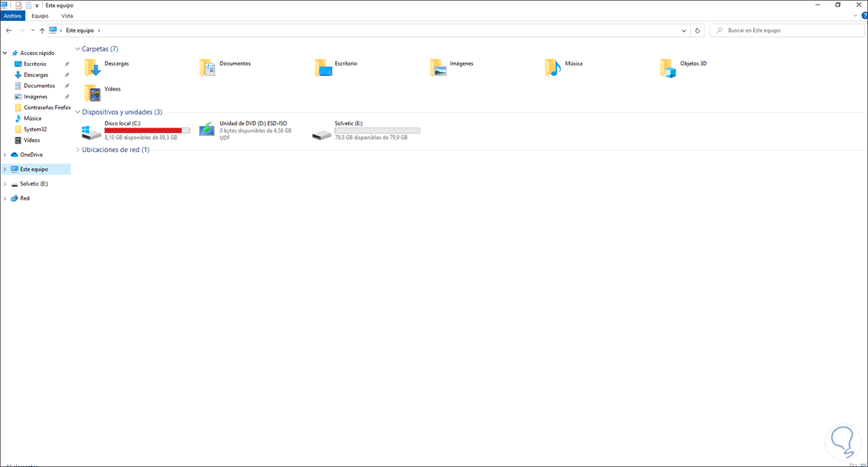Click the computer icon in address bar
The height and width of the screenshot is (467, 868).
[x=54, y=30]
